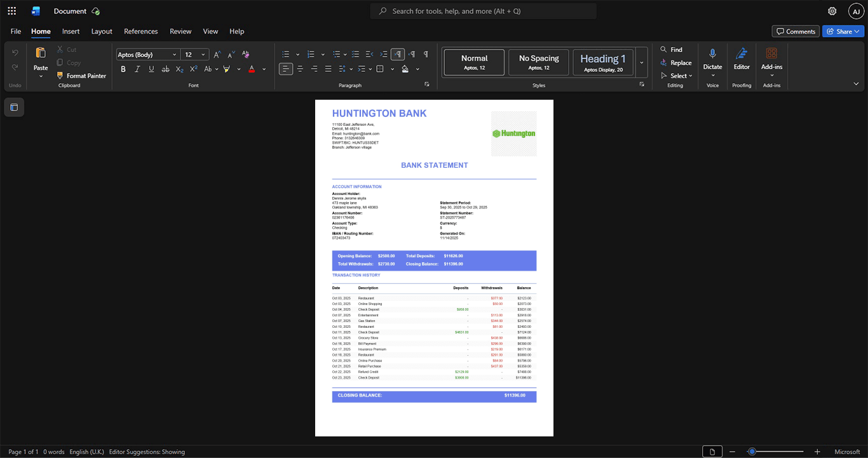868x458 pixels.
Task: Toggle align left
Action: click(x=286, y=69)
